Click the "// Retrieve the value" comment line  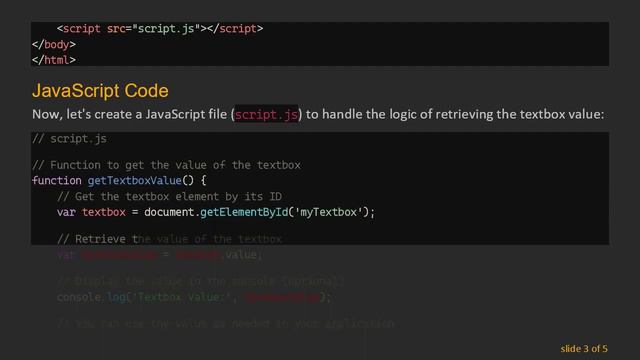tap(169, 239)
